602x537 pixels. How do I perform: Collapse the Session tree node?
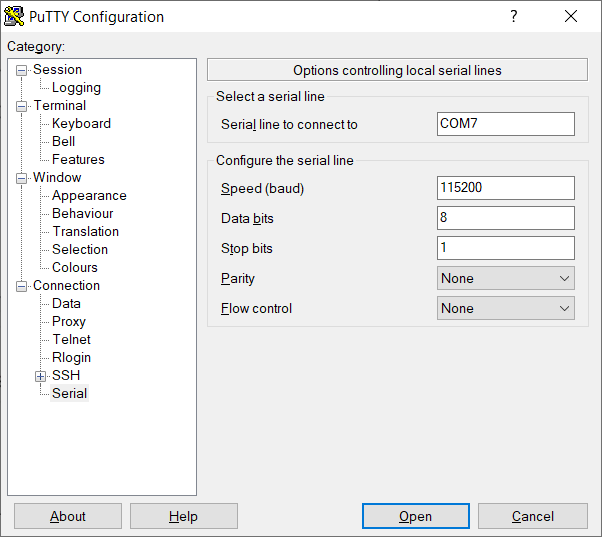coord(23,70)
